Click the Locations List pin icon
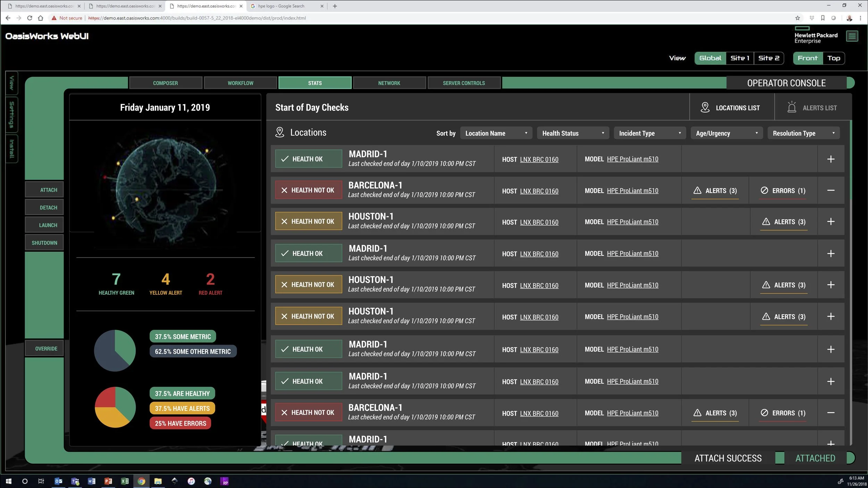The width and height of the screenshot is (868, 488). tap(705, 108)
